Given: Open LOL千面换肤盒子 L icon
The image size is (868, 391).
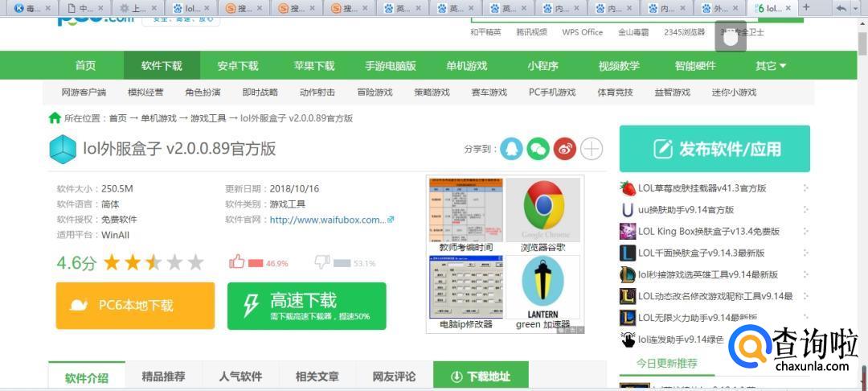Looking at the screenshot, I should 628,253.
